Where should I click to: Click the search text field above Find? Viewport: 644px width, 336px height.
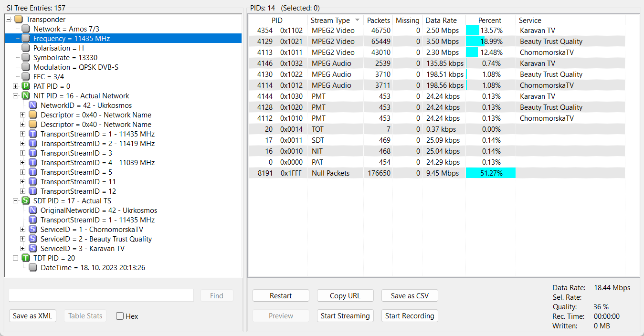click(x=101, y=295)
